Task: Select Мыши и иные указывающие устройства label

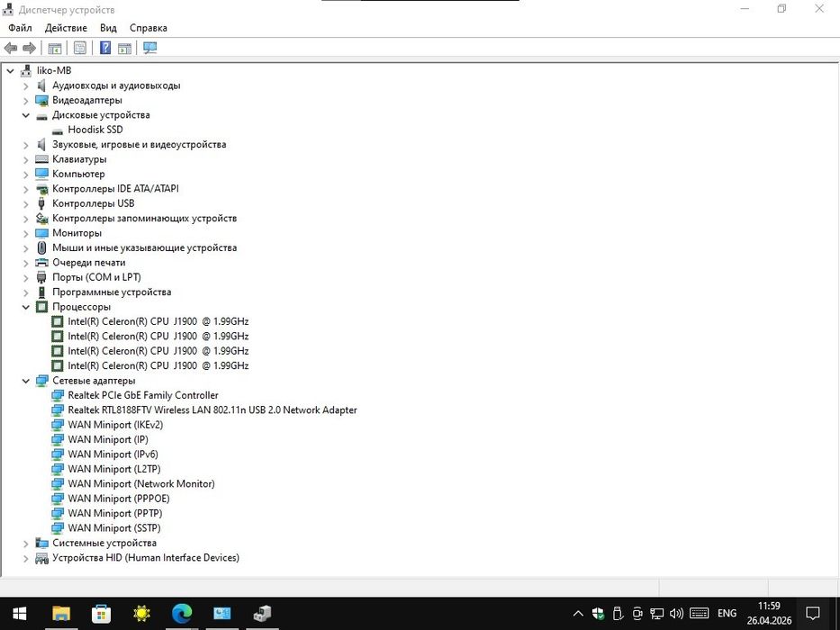Action: (x=145, y=247)
